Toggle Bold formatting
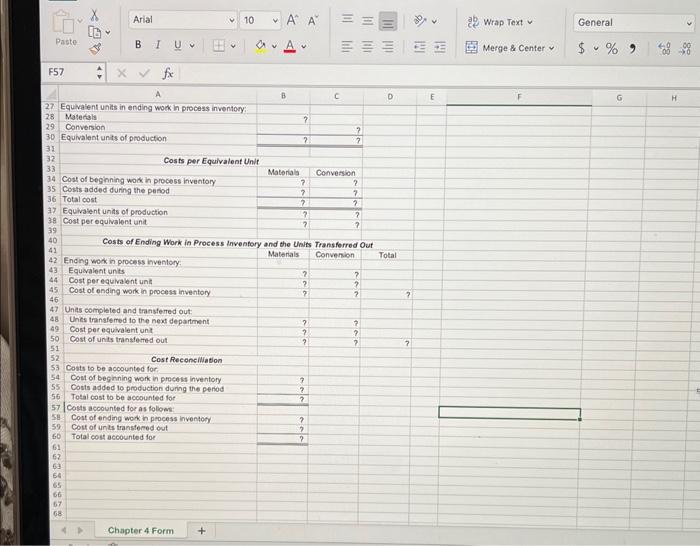Viewport: 700px width, 546px height. [138, 44]
